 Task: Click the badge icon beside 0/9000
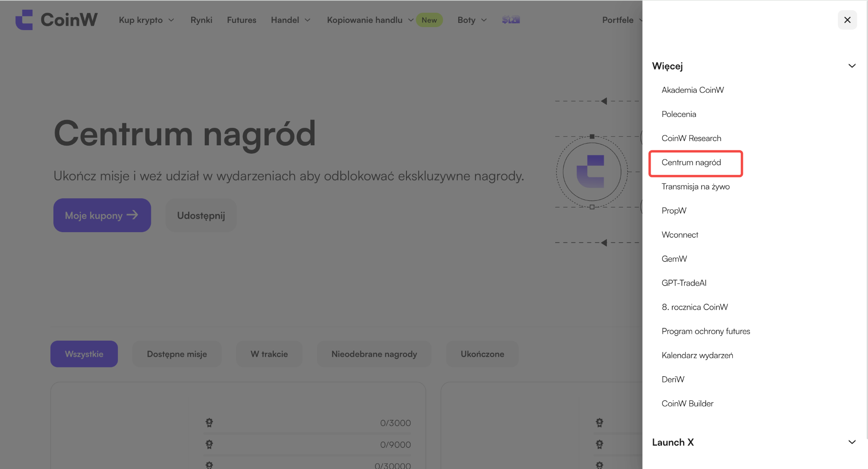pyautogui.click(x=209, y=444)
